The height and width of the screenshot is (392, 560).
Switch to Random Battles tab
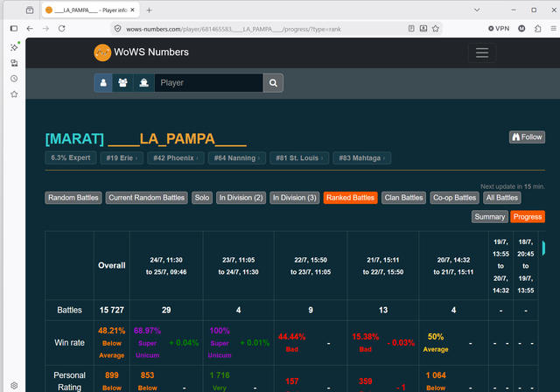click(73, 198)
